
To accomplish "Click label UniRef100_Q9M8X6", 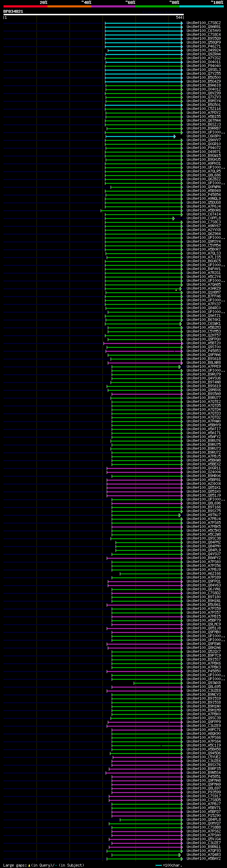I will pos(204,390).
